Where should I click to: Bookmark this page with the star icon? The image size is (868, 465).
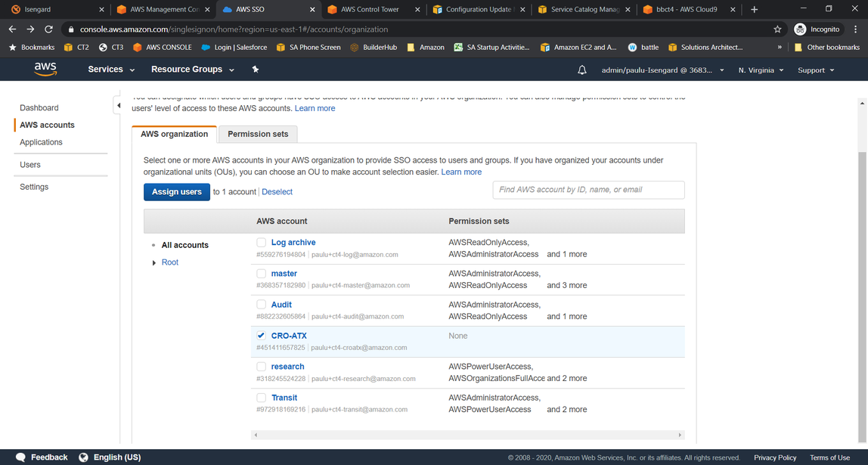click(x=777, y=29)
